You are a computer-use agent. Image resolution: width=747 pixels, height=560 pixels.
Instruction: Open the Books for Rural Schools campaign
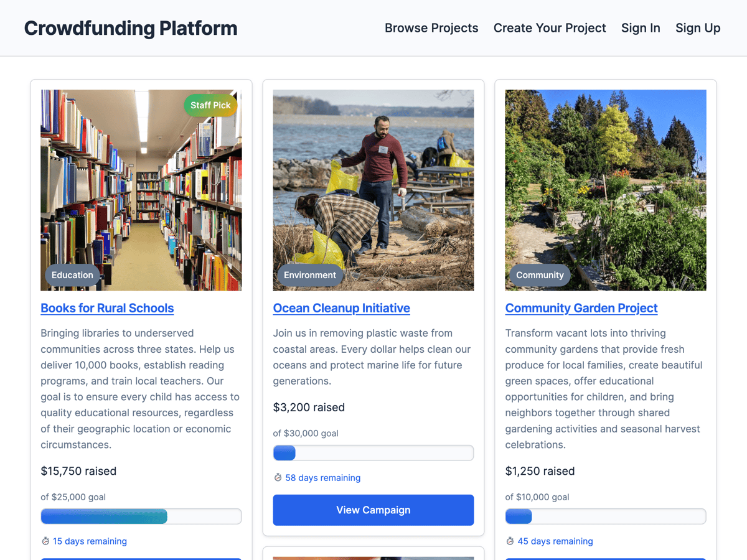[x=107, y=308]
